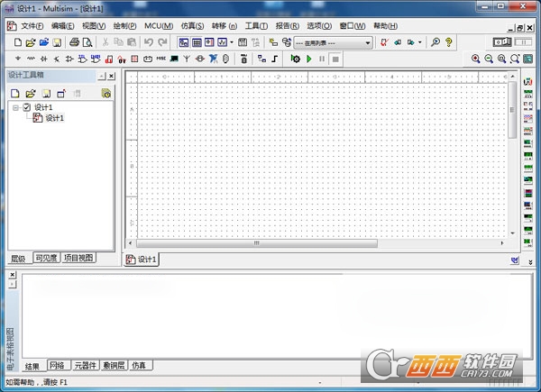The height and width of the screenshot is (392, 541).
Task: Click the yellow Help question mark icon
Action: tap(448, 42)
